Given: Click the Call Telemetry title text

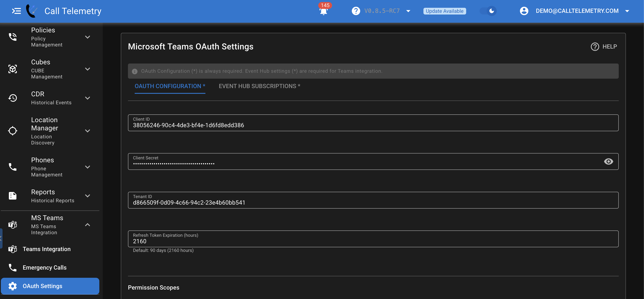Looking at the screenshot, I should (x=73, y=11).
